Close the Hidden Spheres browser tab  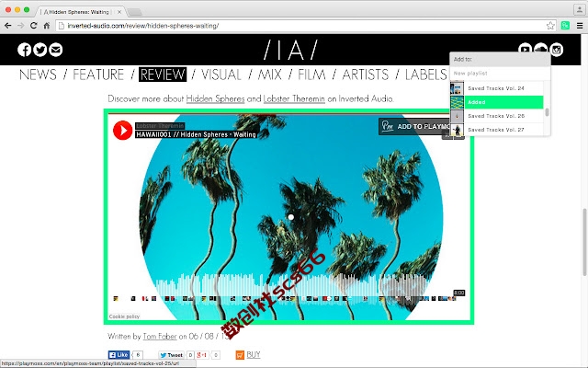[x=119, y=12]
